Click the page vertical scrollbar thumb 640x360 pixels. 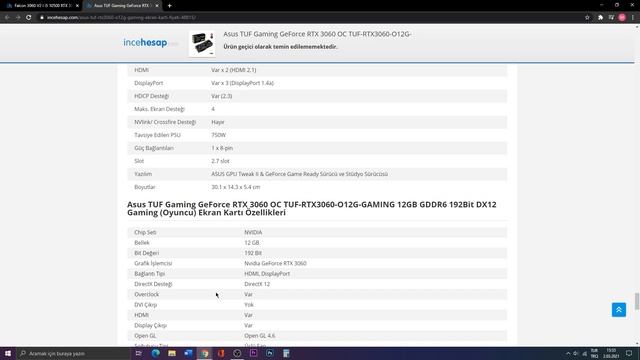pyautogui.click(x=637, y=301)
